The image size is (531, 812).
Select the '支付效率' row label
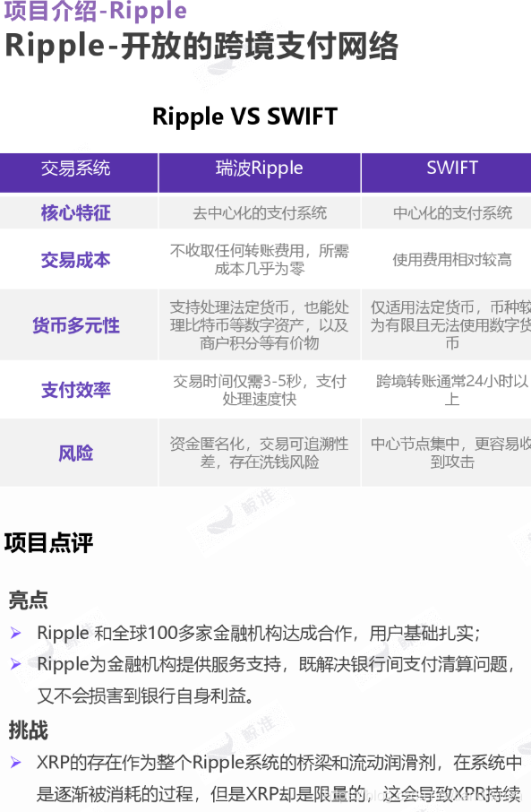[76, 390]
